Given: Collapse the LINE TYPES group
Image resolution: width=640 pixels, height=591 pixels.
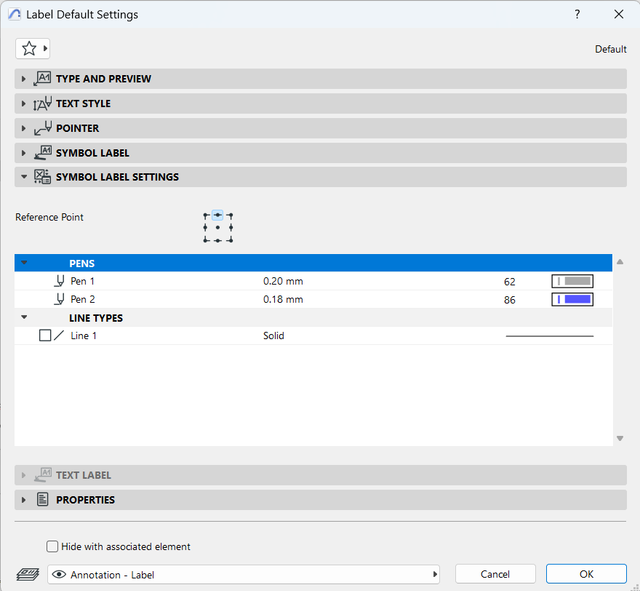Looking at the screenshot, I should tap(24, 317).
